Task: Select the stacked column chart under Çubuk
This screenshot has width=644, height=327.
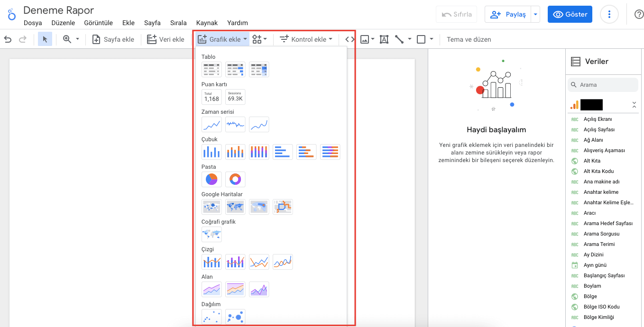Action: point(235,152)
